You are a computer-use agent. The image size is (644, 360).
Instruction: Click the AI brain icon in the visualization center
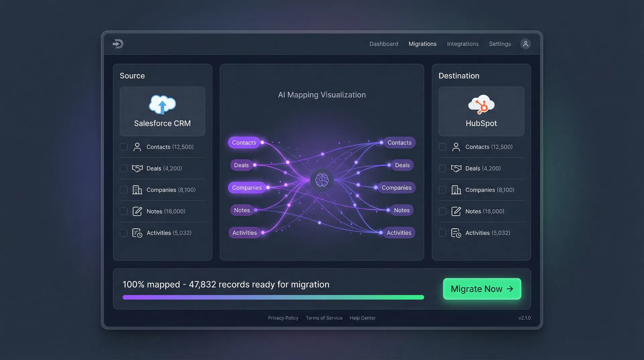pos(322,180)
